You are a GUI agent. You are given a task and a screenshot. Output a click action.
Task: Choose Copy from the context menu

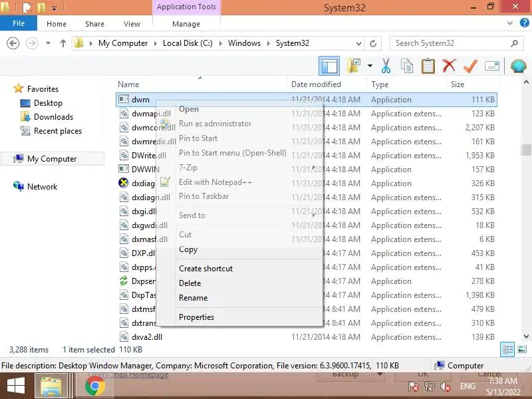pos(188,249)
